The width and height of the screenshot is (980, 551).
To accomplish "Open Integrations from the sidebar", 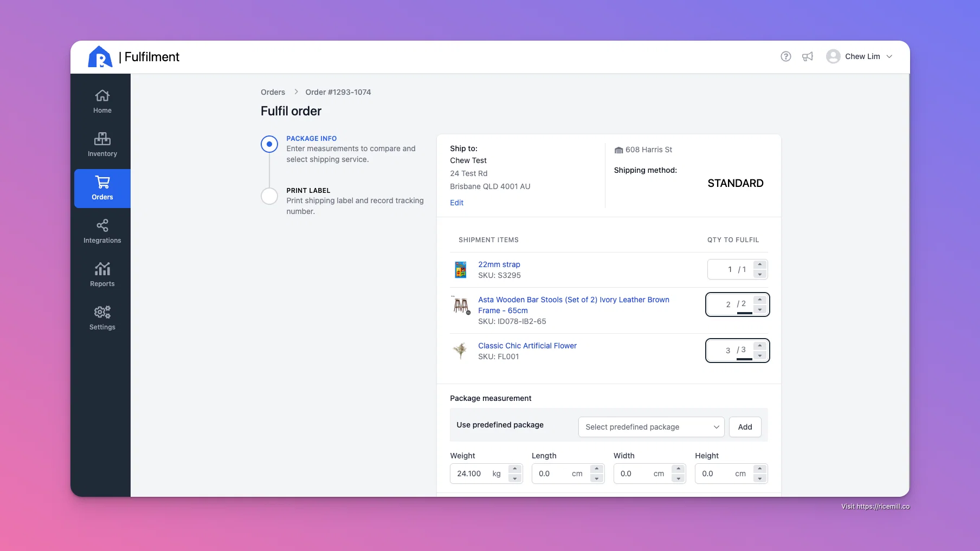I will click(102, 232).
